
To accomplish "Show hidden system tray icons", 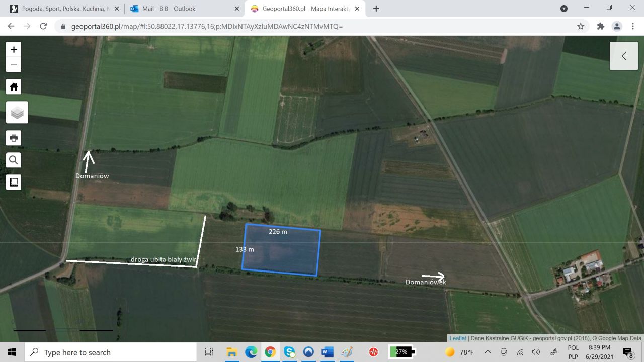I will click(x=488, y=352).
